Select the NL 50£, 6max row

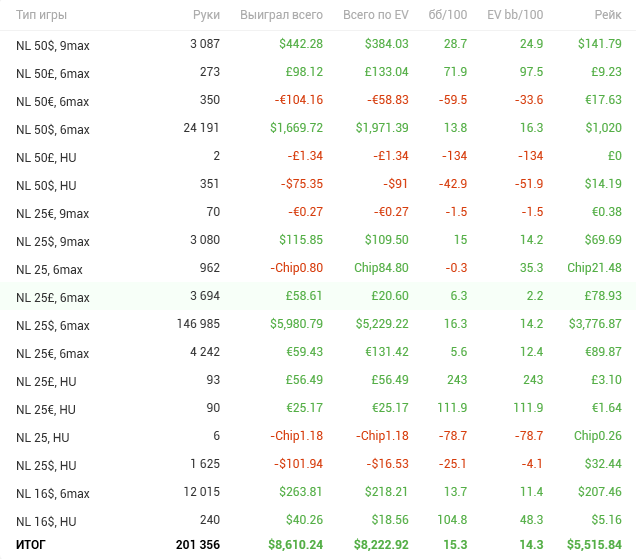(x=318, y=72)
